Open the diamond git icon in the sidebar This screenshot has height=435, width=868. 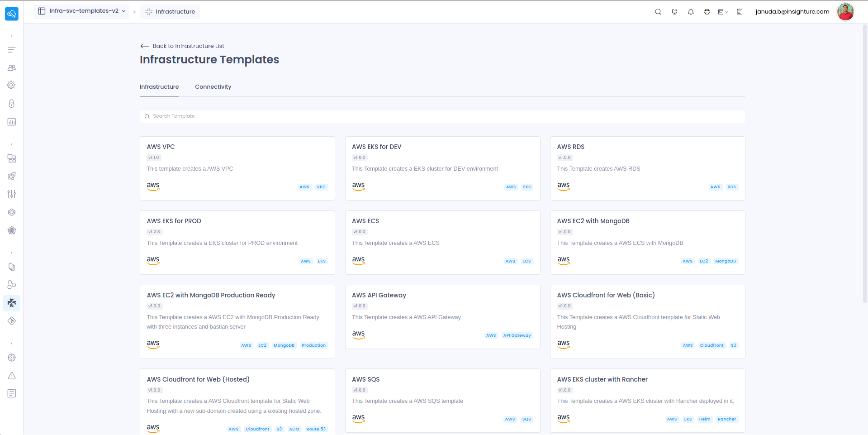click(12, 321)
